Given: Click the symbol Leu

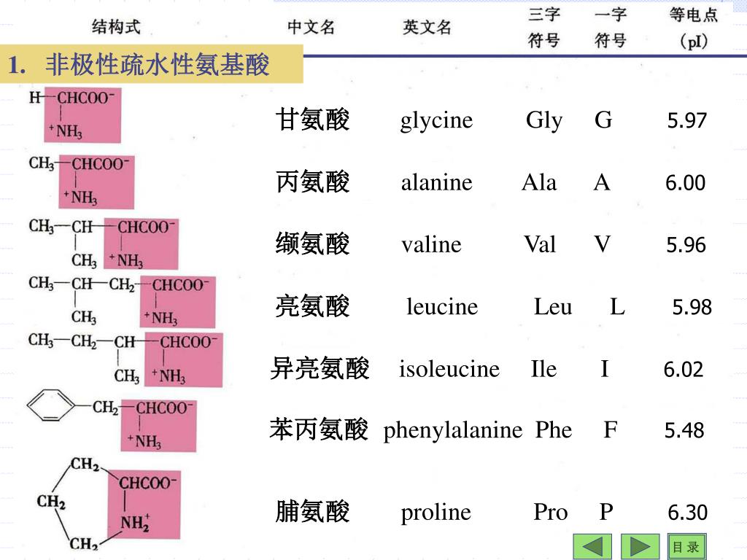Looking at the screenshot, I should tap(553, 307).
